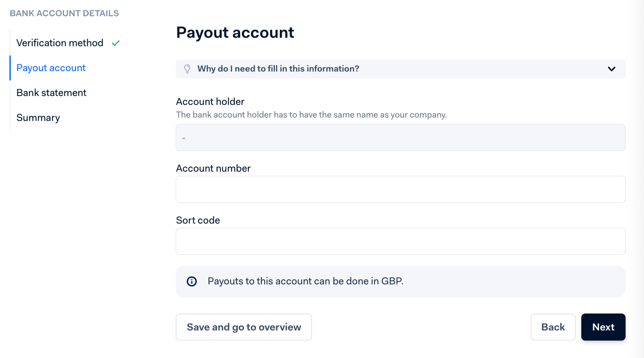The width and height of the screenshot is (644, 358).
Task: Expand 'Why do I need to fill in' section
Action: coord(278,69)
